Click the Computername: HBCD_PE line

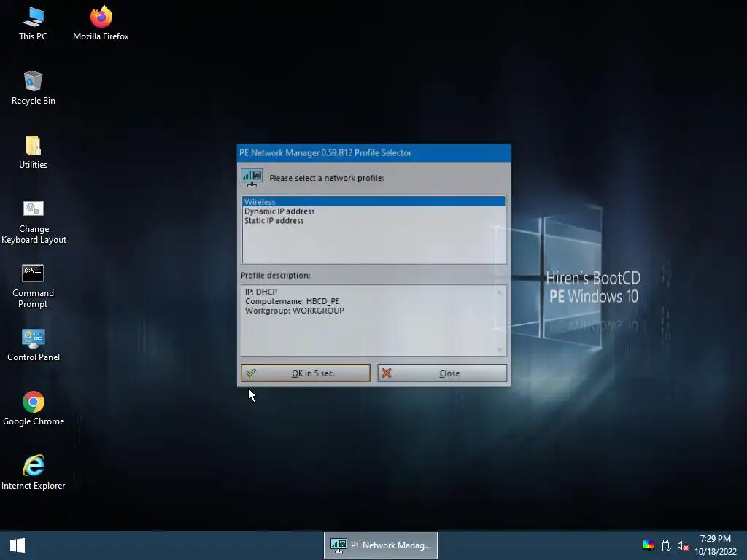pos(292,301)
